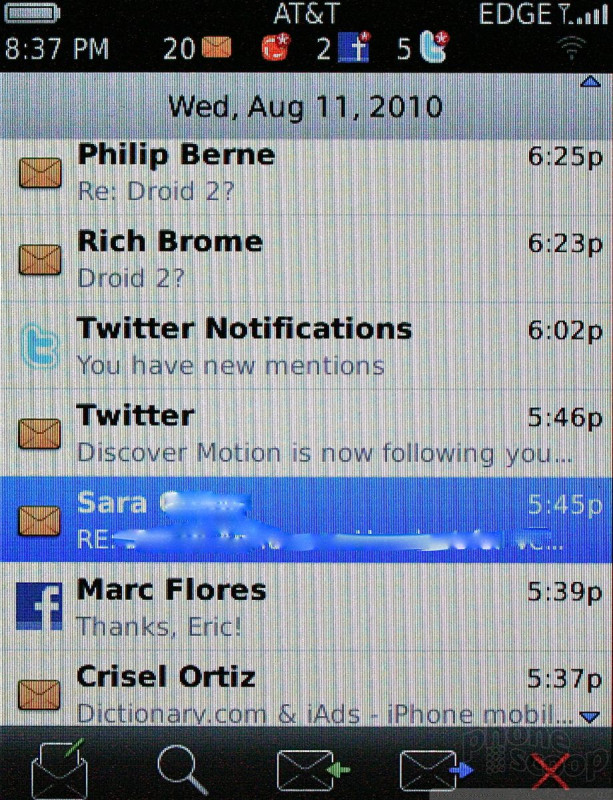Image resolution: width=613 pixels, height=800 pixels.
Task: Open the Twitter Notifications new mentions message
Action: (x=306, y=346)
